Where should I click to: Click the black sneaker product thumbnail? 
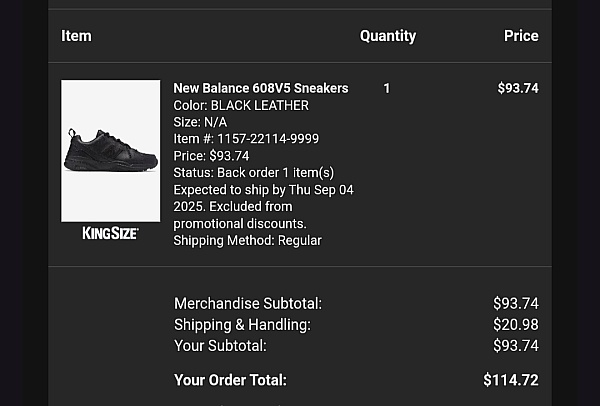tap(110, 150)
